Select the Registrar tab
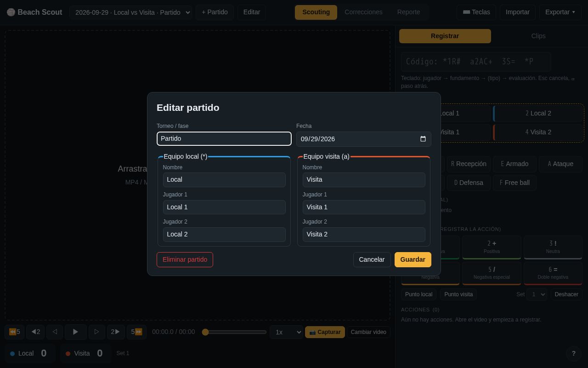 click(445, 36)
